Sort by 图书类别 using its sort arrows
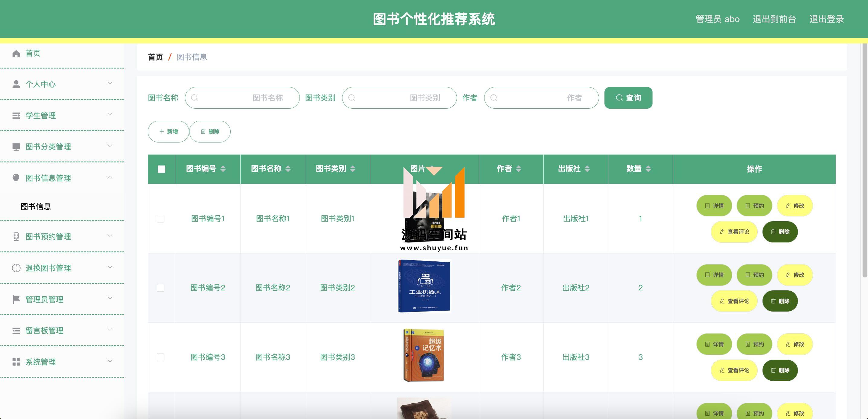This screenshot has width=868, height=419. 353,169
